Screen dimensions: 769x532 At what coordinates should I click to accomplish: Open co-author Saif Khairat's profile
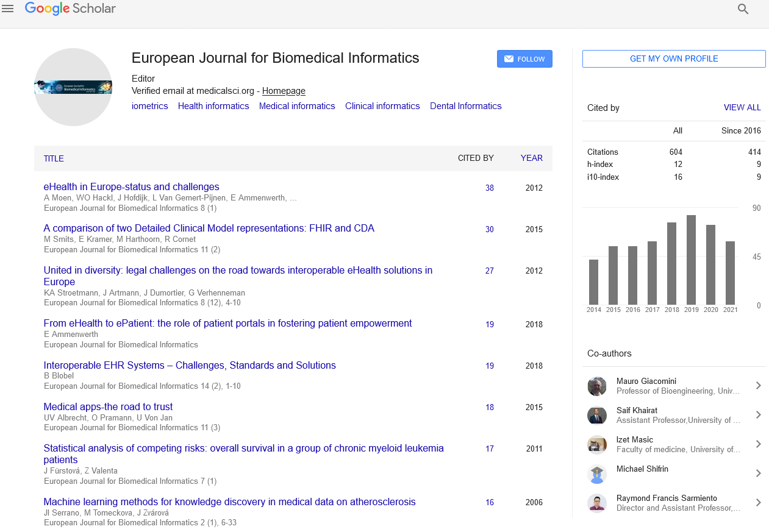(x=637, y=411)
